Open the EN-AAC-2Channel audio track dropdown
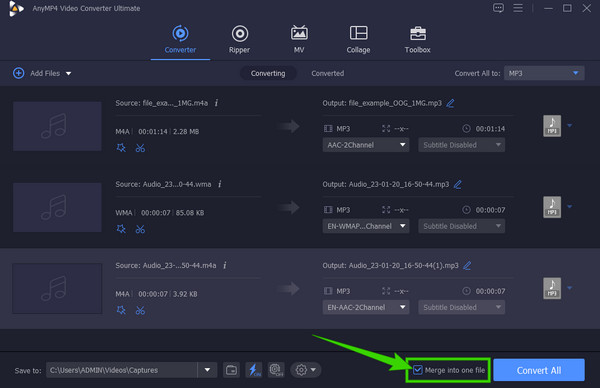This screenshot has width=600, height=388. tap(366, 307)
